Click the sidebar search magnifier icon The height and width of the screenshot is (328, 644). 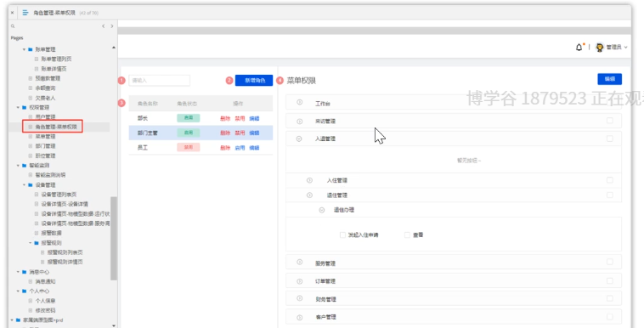click(13, 25)
